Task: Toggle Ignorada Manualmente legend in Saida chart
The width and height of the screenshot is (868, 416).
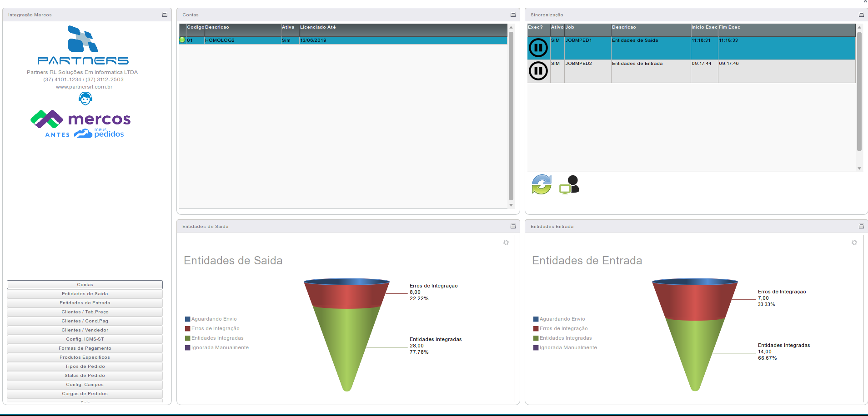Action: point(219,347)
